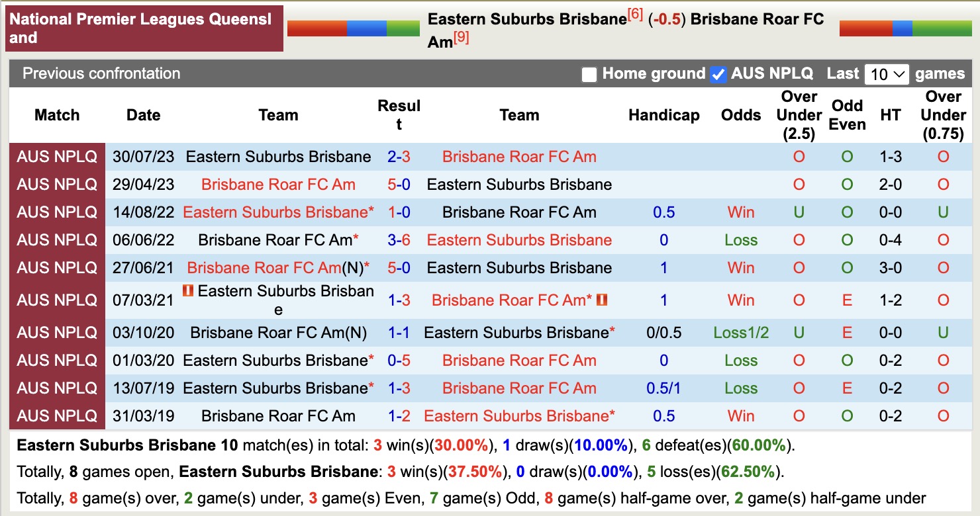Click the Handicap column header
Screen dimensions: 980x516
point(663,115)
